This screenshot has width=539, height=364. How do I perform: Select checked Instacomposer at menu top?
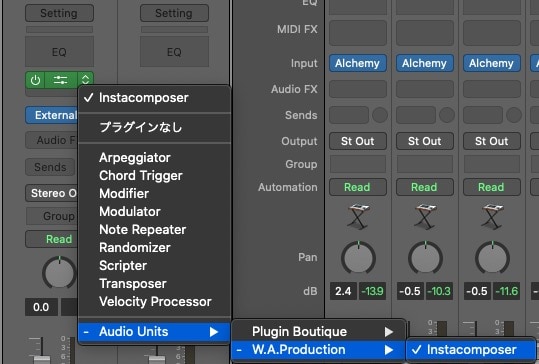(x=154, y=98)
